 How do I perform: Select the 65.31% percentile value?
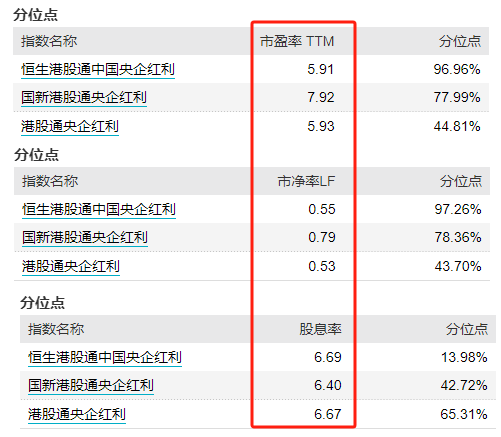[x=464, y=414]
